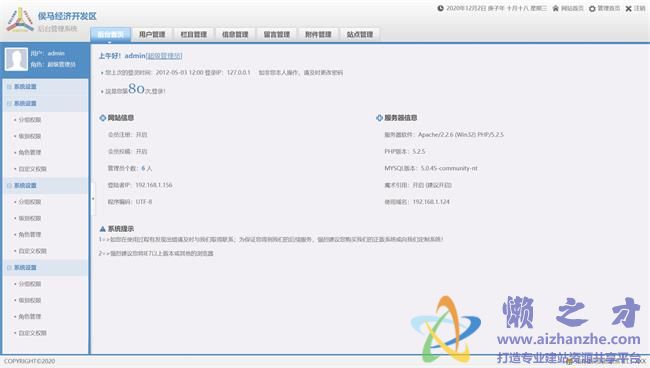The image size is (650, 368).
Task: Click the admin user avatar picture
Action: click(x=16, y=59)
